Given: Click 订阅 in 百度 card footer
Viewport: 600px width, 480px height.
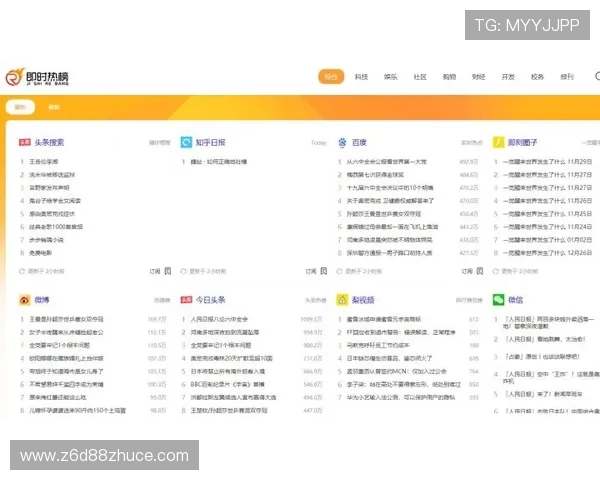Looking at the screenshot, I should point(467,271).
